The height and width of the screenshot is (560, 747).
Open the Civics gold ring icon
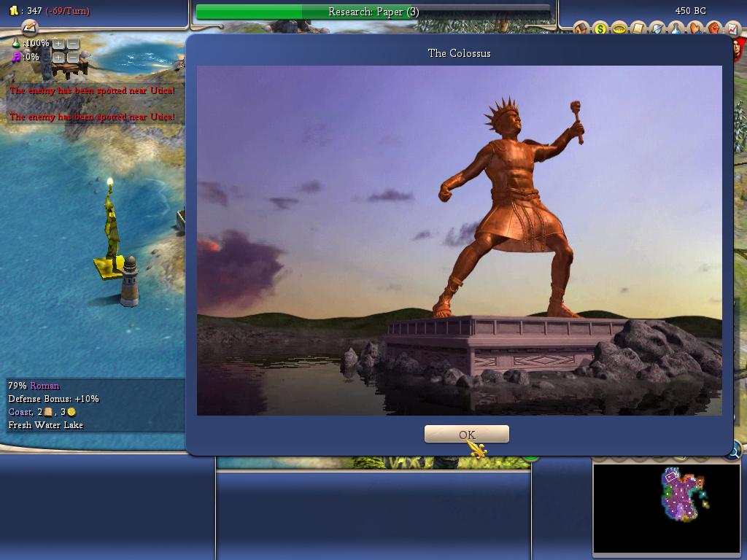tap(619, 28)
